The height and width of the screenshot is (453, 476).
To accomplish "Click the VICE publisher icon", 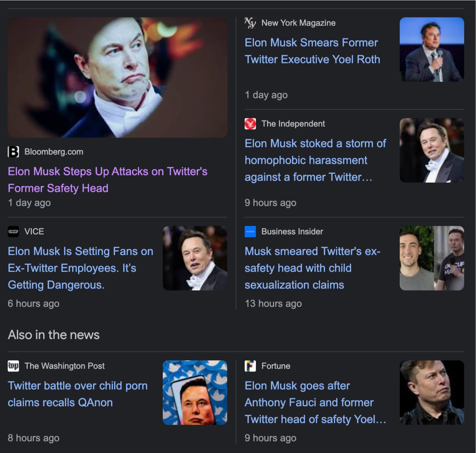I will pyautogui.click(x=13, y=231).
